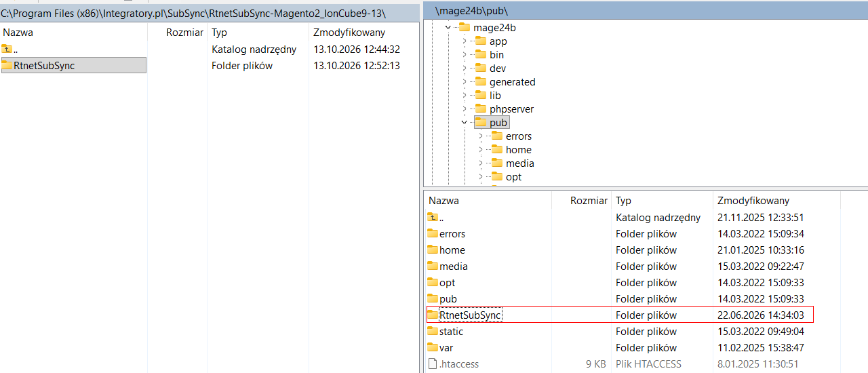Sort remote file list by Typ column

(x=662, y=200)
